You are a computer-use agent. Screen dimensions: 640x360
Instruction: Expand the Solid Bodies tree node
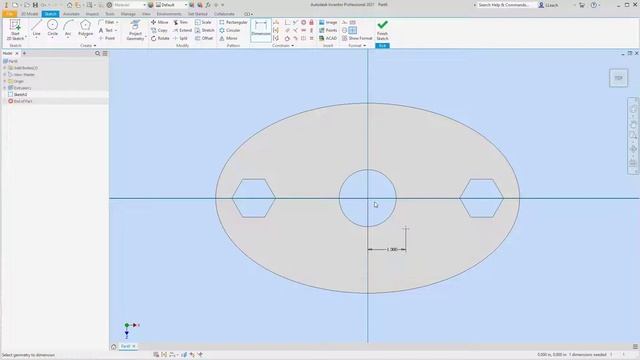click(x=4, y=68)
